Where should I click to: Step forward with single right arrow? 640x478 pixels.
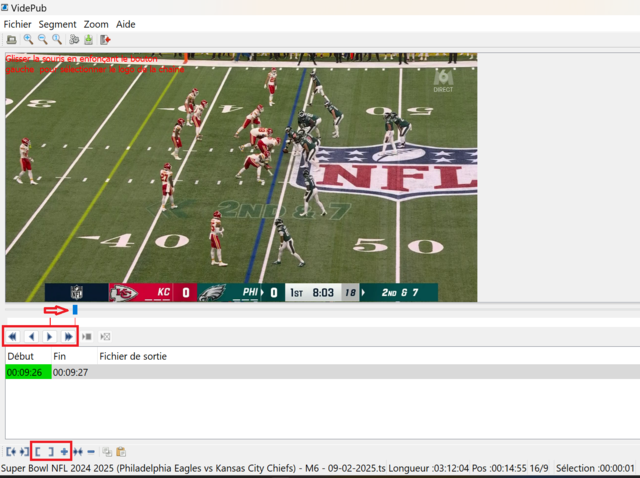pyautogui.click(x=49, y=337)
